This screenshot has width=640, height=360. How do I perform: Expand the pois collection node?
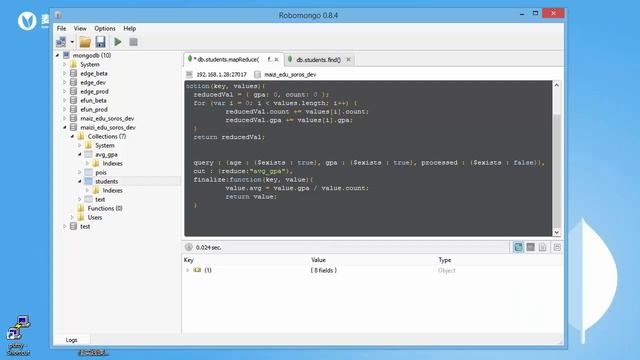(80, 172)
